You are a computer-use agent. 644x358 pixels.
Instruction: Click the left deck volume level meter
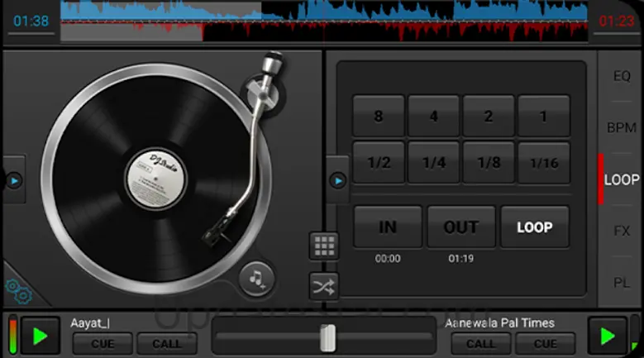[12, 335]
